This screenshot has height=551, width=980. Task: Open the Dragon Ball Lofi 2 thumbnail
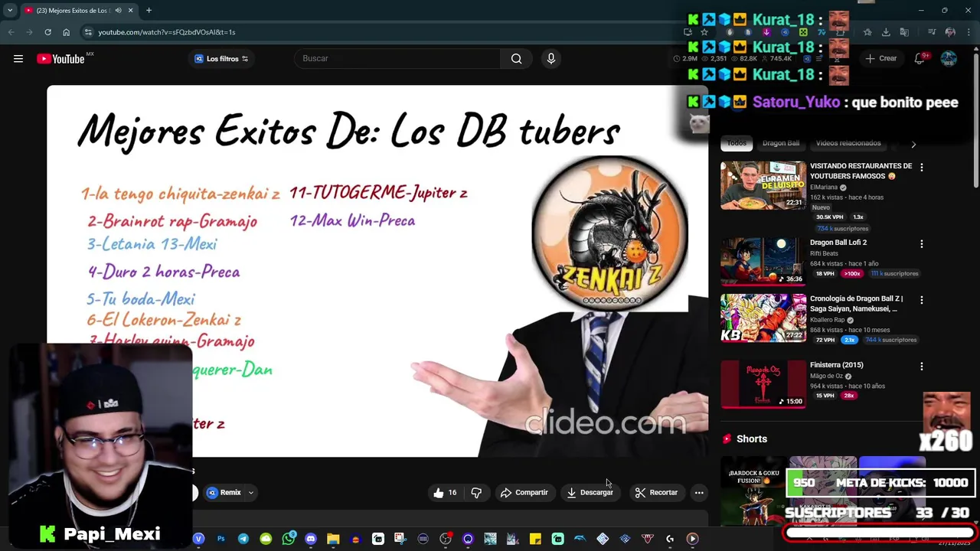click(763, 261)
